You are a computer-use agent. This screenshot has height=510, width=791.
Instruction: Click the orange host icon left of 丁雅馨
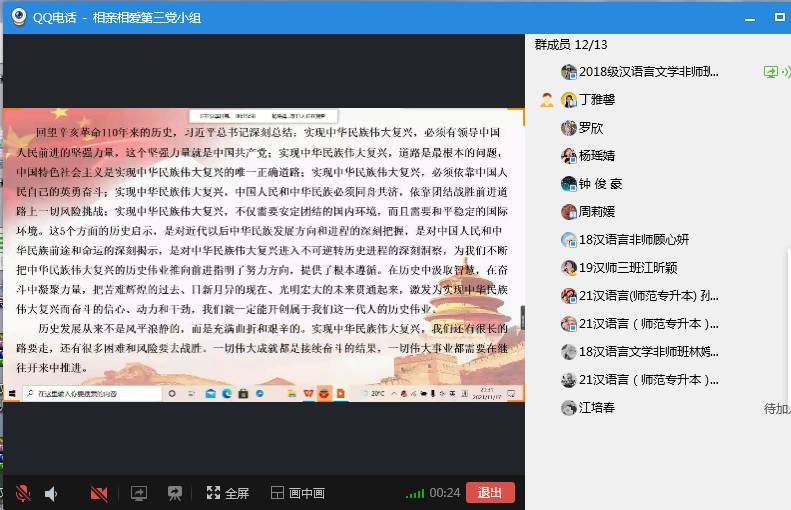(x=546, y=100)
